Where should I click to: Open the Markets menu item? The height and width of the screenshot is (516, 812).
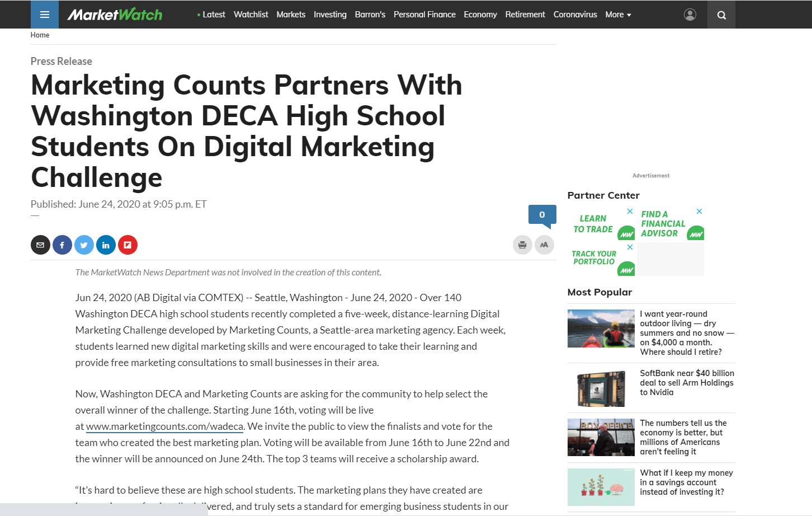pyautogui.click(x=291, y=15)
